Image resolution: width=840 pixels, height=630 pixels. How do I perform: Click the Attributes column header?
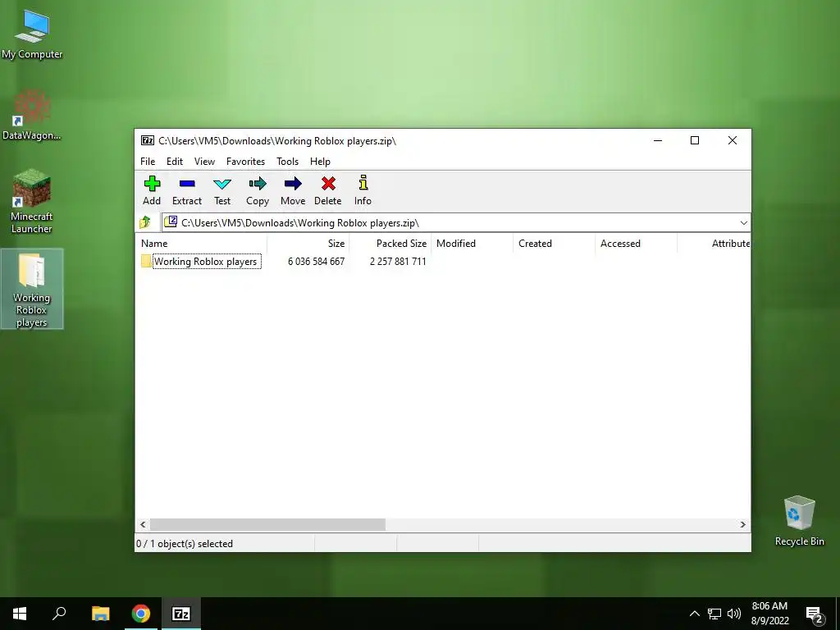[x=714, y=243]
